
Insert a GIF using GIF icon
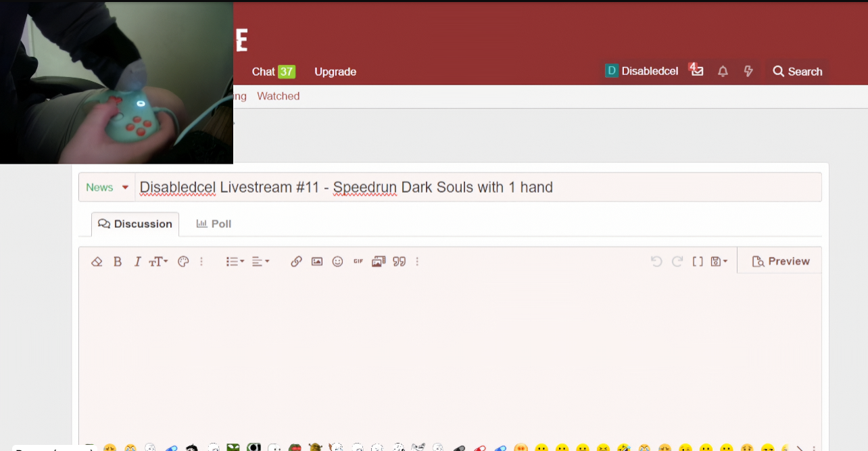point(358,262)
